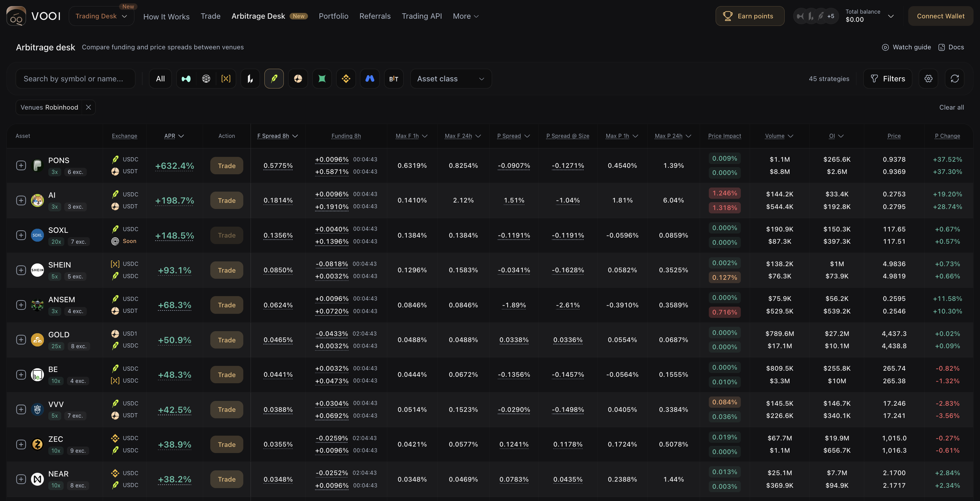The height and width of the screenshot is (501, 980).
Task: Go to Portfolio page
Action: (333, 16)
